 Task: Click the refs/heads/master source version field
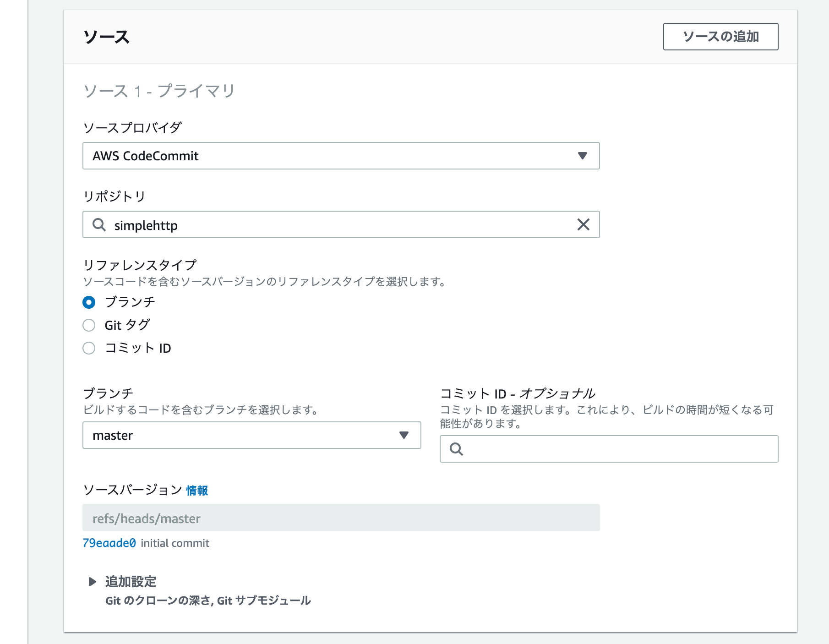[341, 518]
